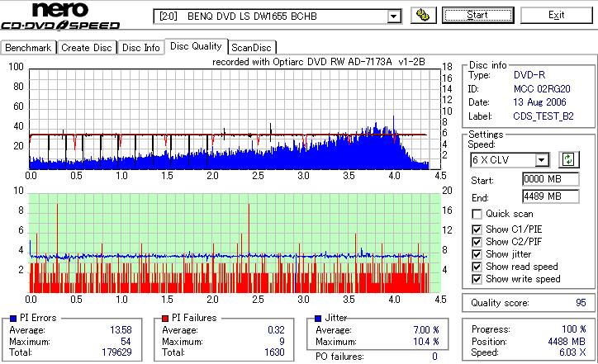Click the disc ID value MCC 02RG20
The width and height of the screenshot is (598, 364).
[542, 89]
